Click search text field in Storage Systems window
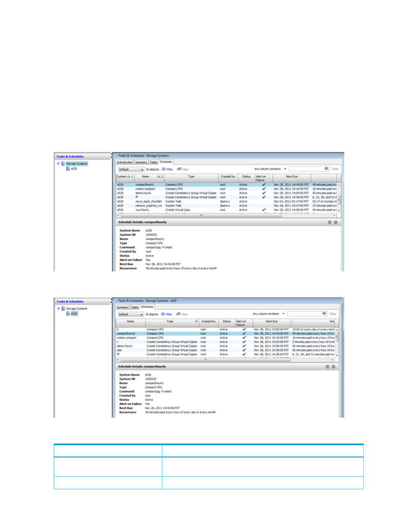Viewport: 400px width, 532px height. tap(309, 169)
